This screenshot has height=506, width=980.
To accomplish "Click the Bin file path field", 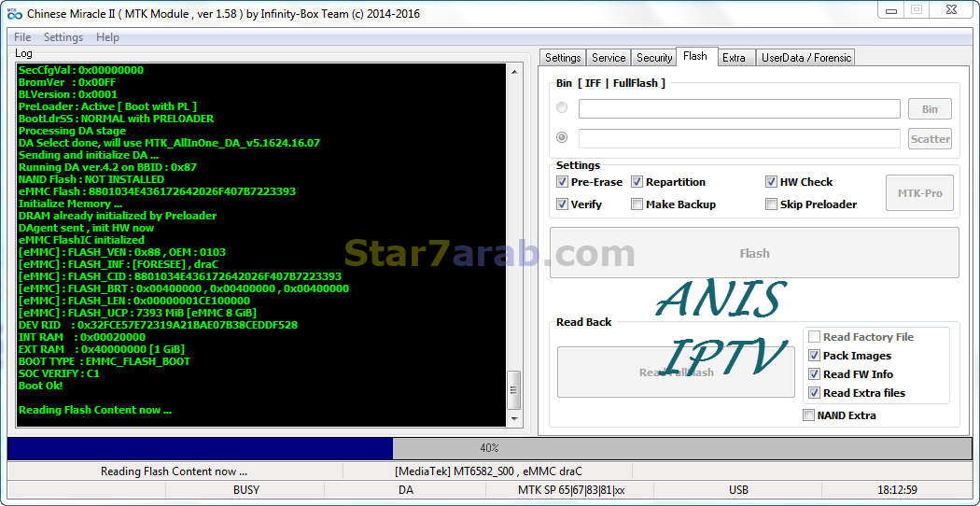I will point(739,109).
